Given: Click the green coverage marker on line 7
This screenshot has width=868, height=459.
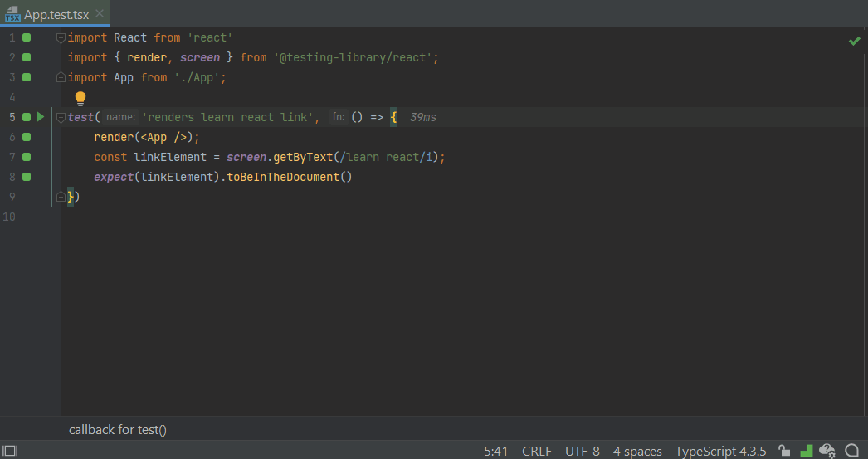Looking at the screenshot, I should [27, 157].
